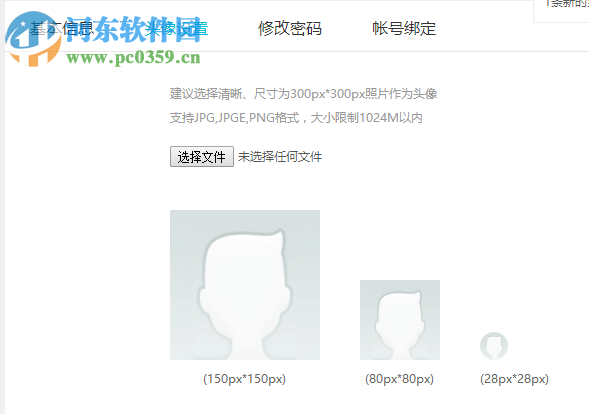Image resolution: width=589 pixels, height=414 pixels.
Task: Click the divider line under the tabs
Action: 297,51
